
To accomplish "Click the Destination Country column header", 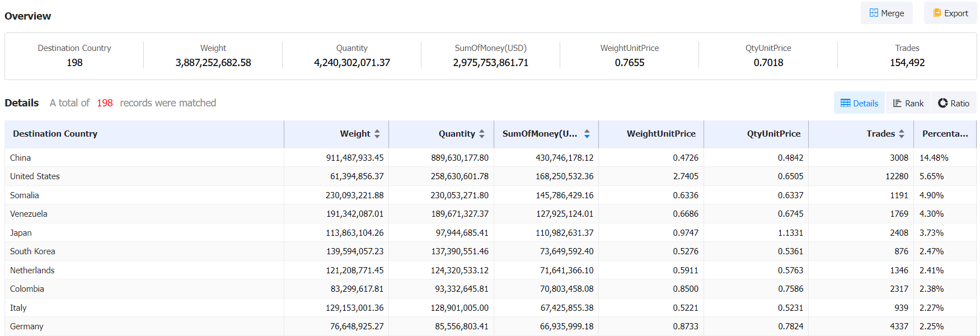I will pos(55,134).
